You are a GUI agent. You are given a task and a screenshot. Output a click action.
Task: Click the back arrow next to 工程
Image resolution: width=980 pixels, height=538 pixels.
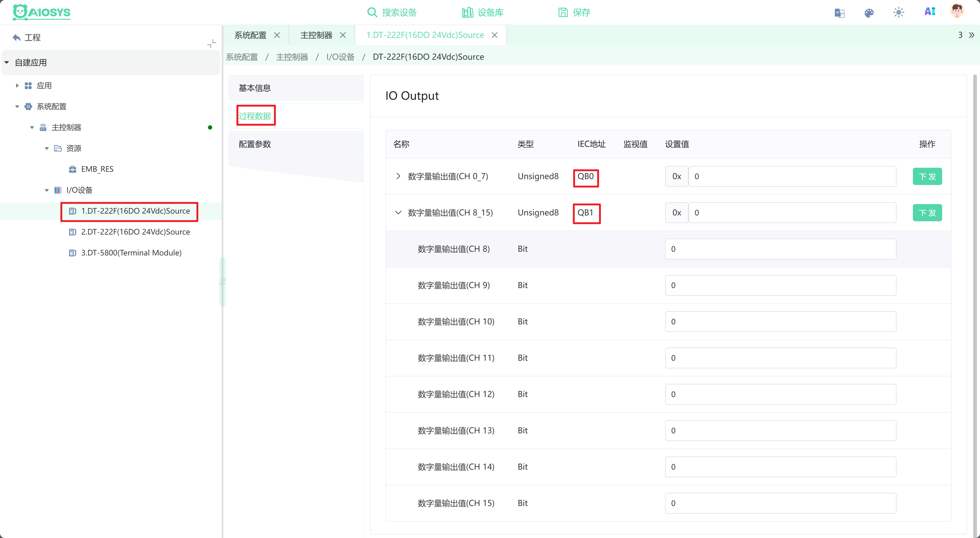pos(16,37)
